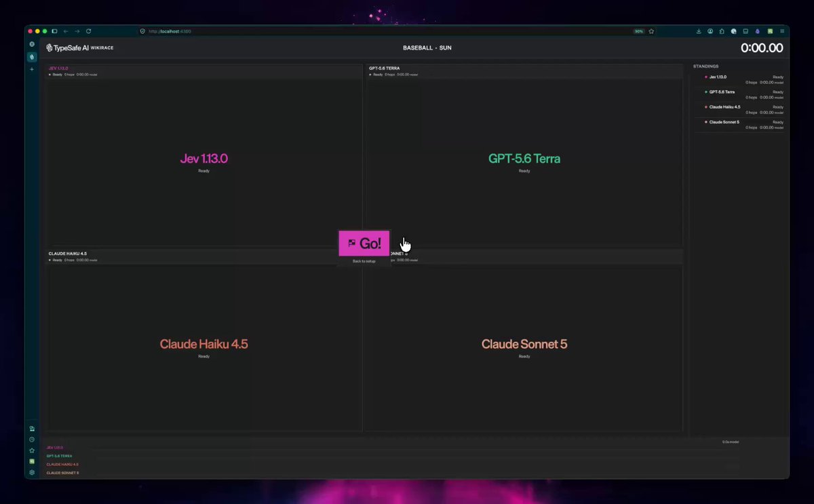This screenshot has width=814, height=504.
Task: Click the GPT-5.6 TERRA timeline row label
Action: coord(60,456)
